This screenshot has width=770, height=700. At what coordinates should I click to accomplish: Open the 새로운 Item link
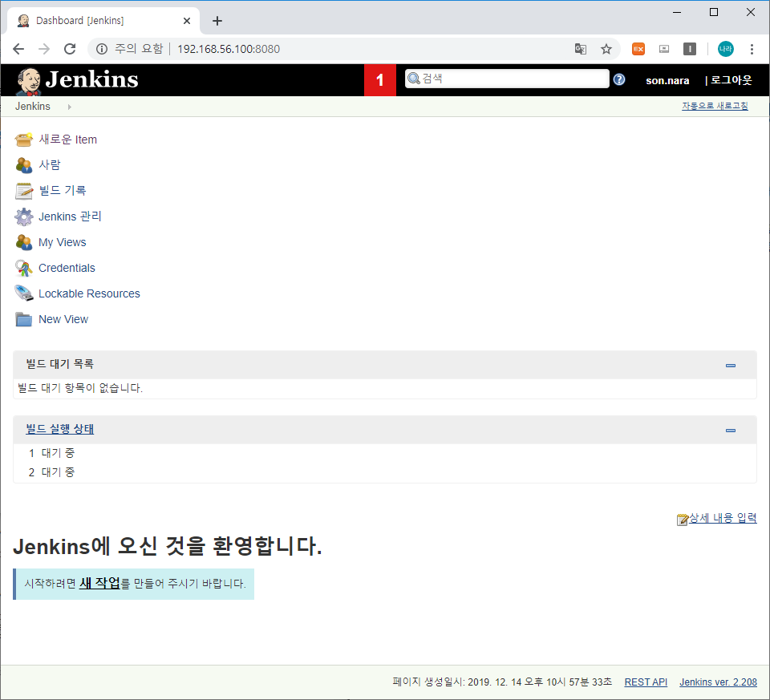click(67, 140)
